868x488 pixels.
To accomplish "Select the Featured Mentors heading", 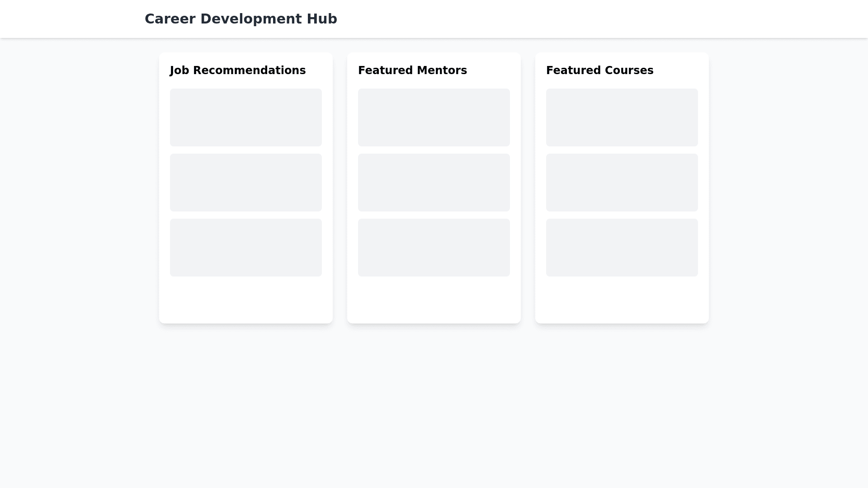I will point(412,70).
